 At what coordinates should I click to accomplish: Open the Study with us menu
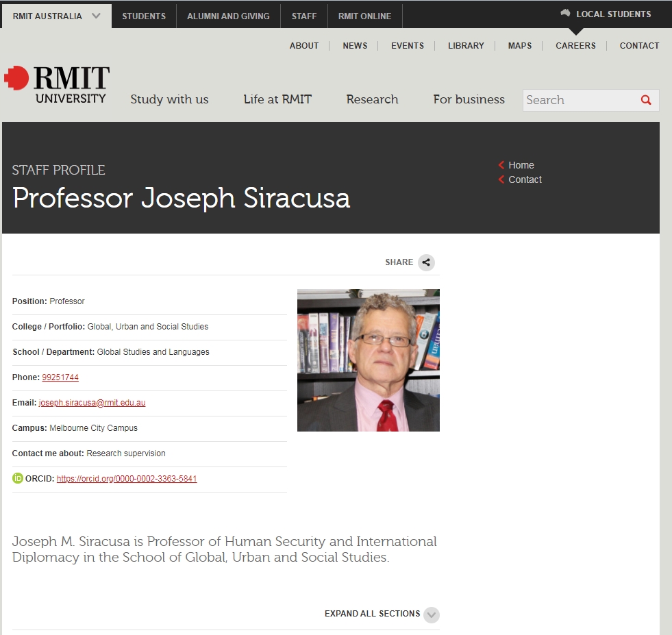point(169,99)
